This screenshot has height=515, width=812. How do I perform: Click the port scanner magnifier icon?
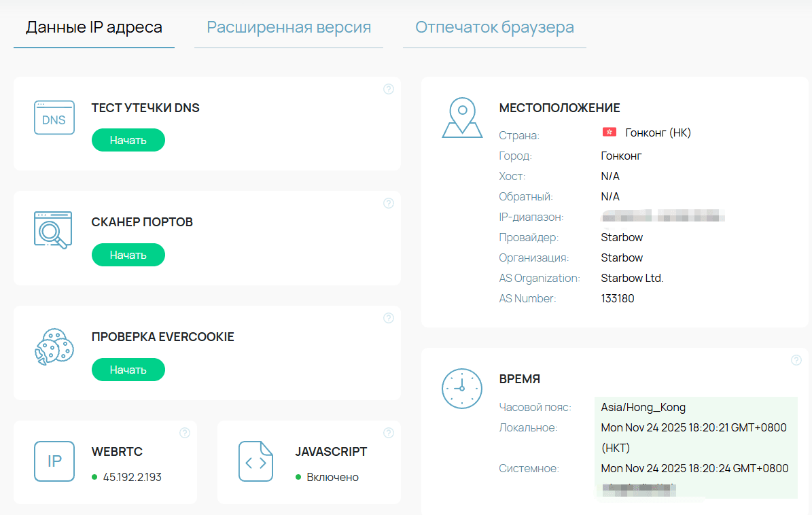point(53,230)
